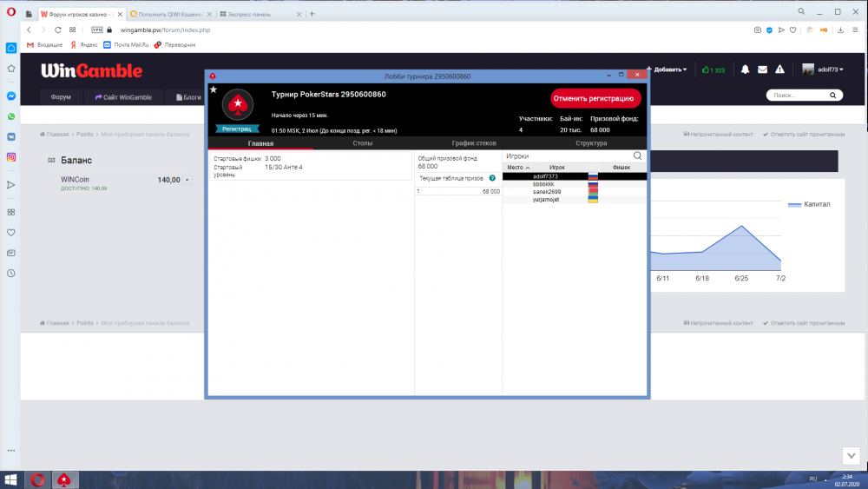Sort the players list by Место column
Image resolution: width=868 pixels, height=489 pixels.
(x=518, y=167)
